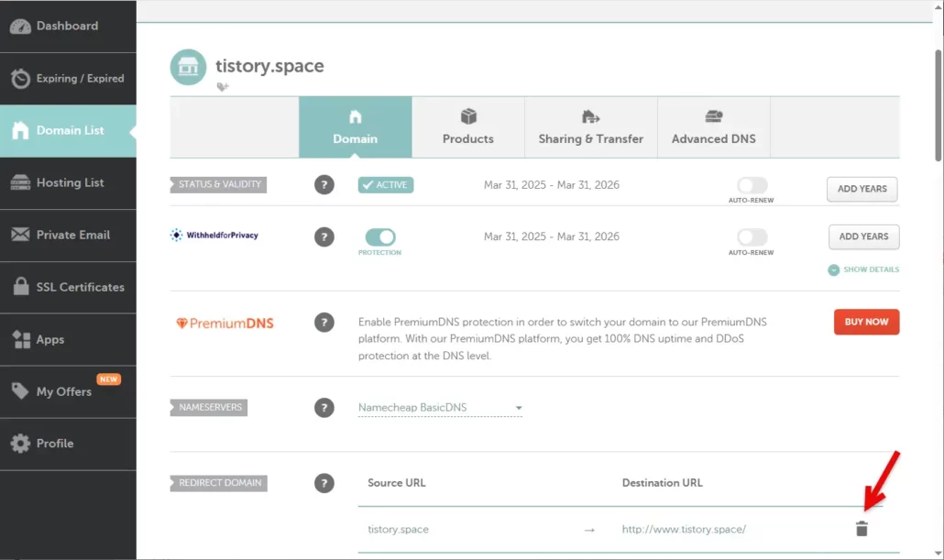The image size is (944, 560).
Task: Click destination URL http://www.tistory.space/
Action: pos(684,529)
